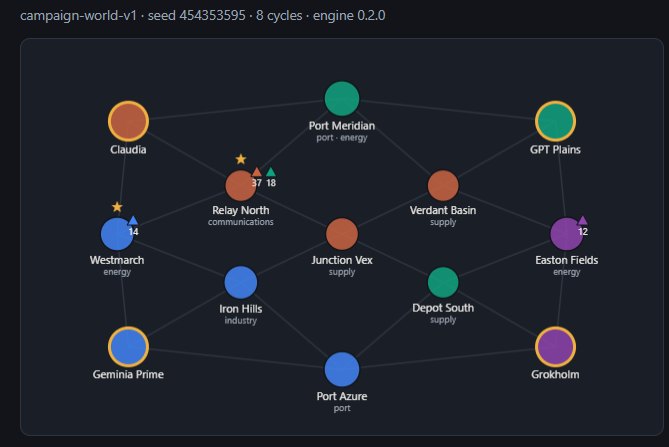Click the 'Port Azure' label text
Image resolution: width=669 pixels, height=447 pixels.
click(x=342, y=396)
